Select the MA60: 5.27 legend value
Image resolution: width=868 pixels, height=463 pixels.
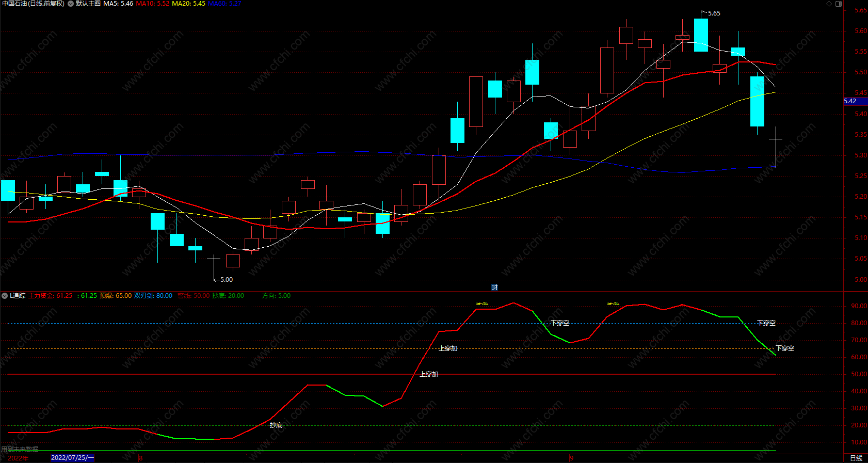click(224, 4)
